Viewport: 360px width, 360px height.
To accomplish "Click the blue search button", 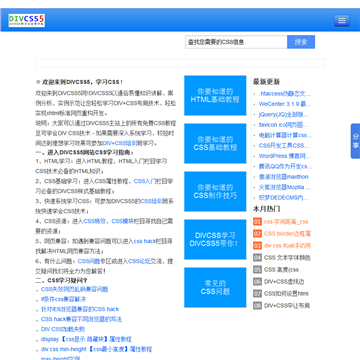I will 301,42.
